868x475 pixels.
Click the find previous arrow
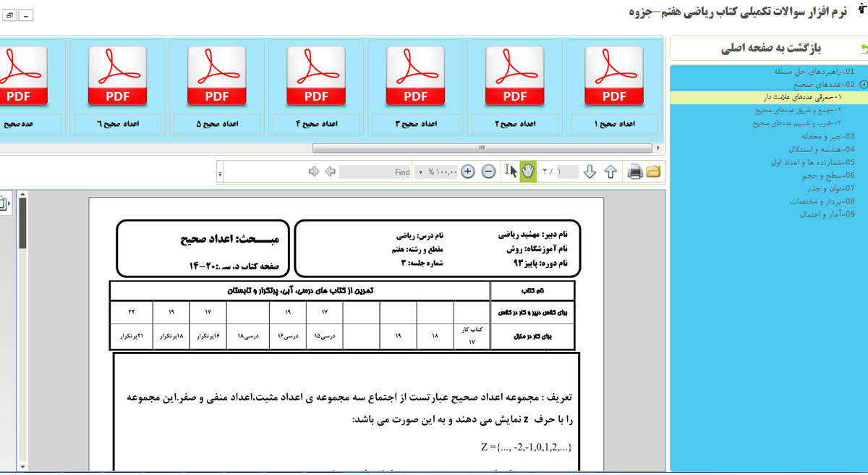click(x=330, y=172)
